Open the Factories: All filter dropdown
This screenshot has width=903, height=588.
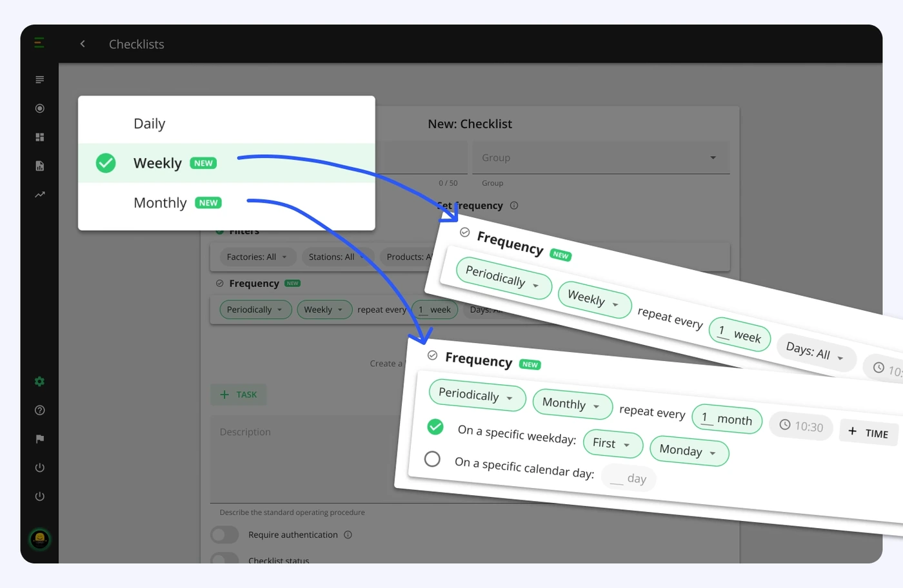[x=257, y=257]
